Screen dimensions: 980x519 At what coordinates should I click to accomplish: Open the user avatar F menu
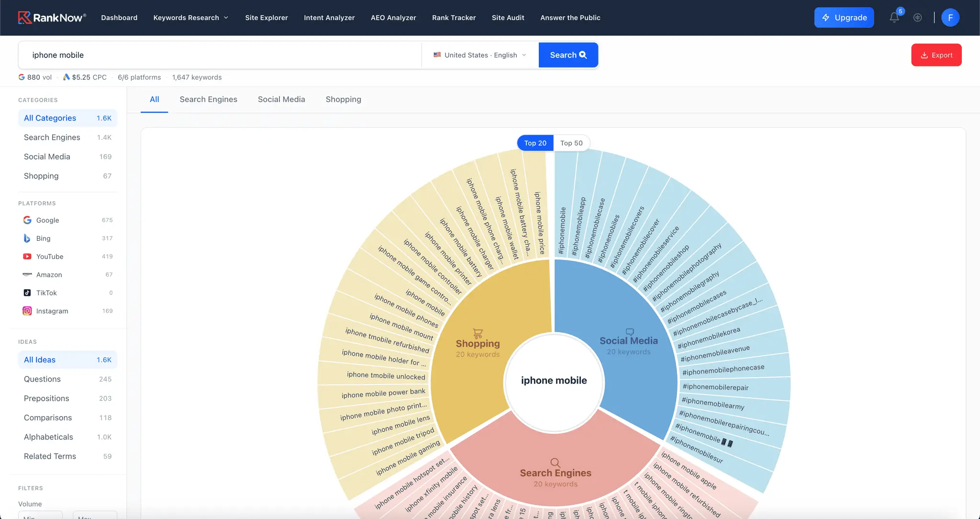[x=950, y=18]
